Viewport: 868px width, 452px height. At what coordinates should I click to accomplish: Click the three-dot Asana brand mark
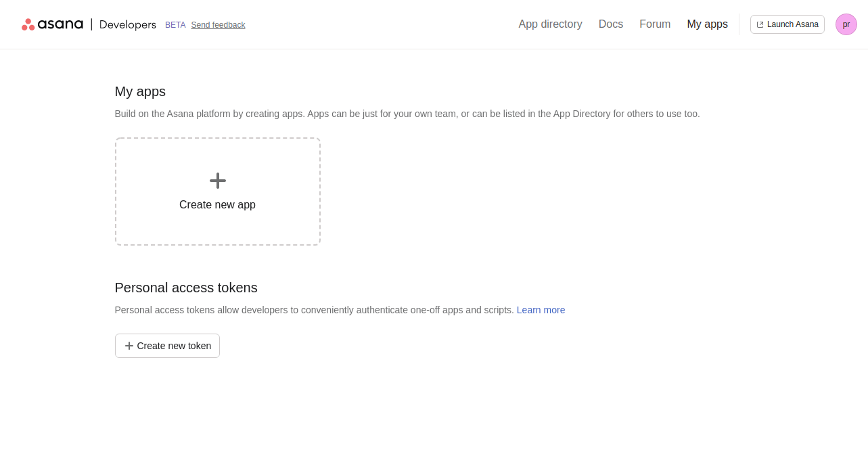(28, 24)
